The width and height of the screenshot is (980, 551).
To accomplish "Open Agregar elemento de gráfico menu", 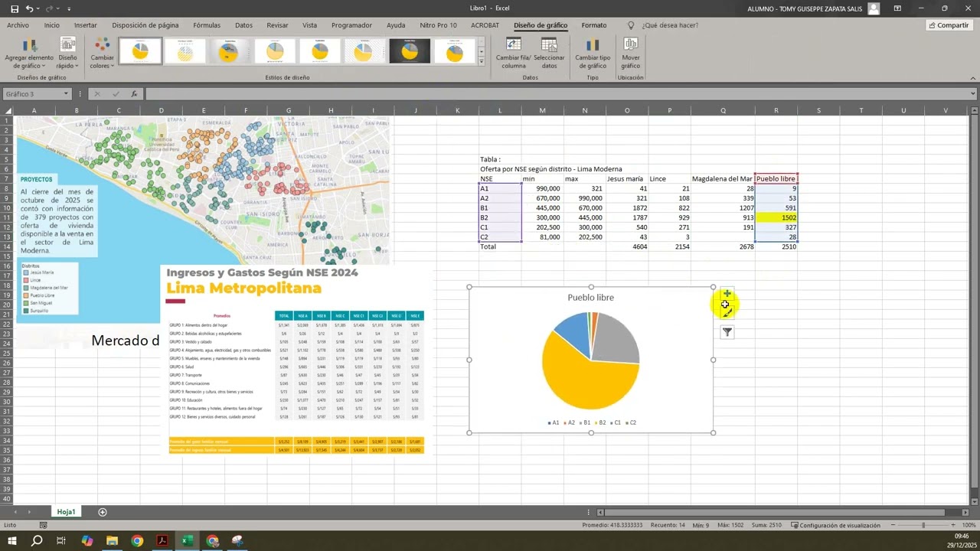I will point(29,54).
